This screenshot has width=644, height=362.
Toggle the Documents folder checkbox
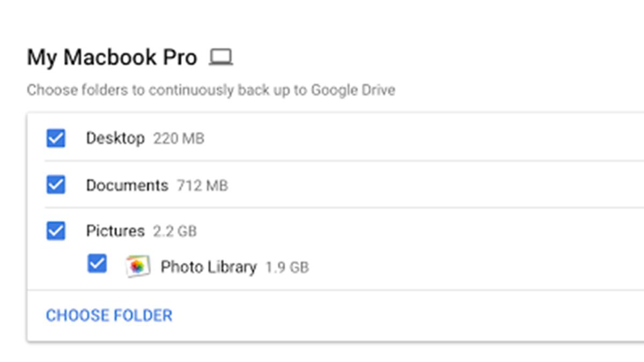point(56,185)
